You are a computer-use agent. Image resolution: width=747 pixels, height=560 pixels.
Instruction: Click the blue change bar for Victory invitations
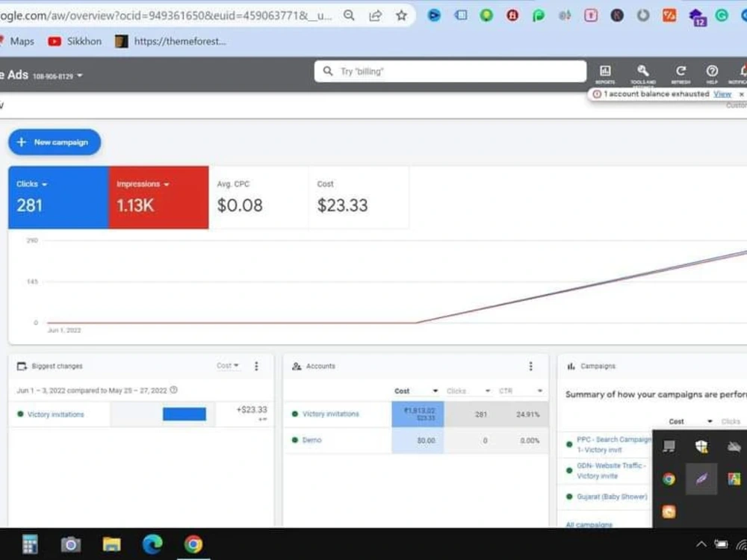[185, 414]
